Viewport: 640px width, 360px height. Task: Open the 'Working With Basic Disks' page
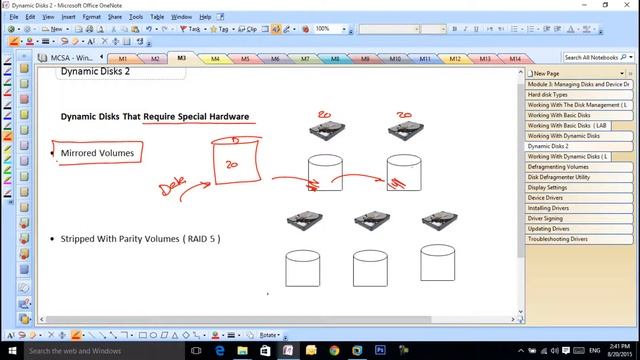(x=579, y=115)
